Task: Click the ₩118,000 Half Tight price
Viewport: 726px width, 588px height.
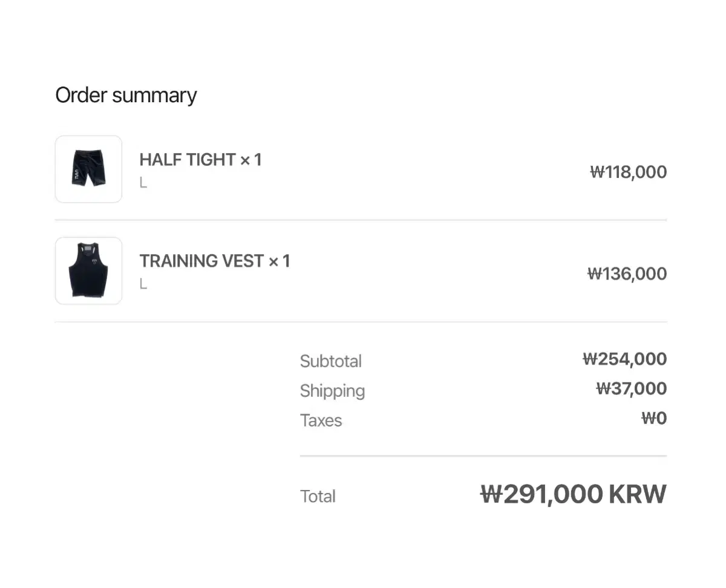Action: pos(628,172)
